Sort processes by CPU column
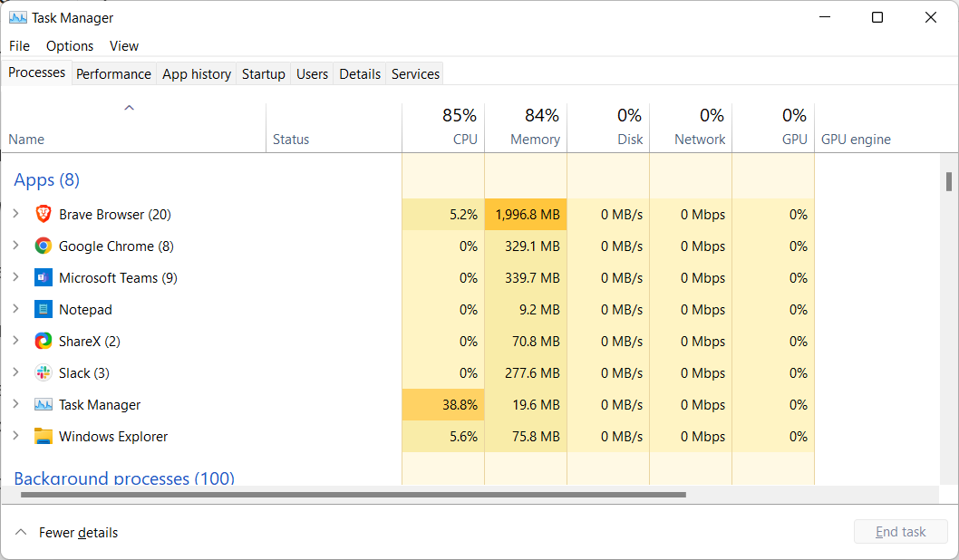The image size is (959, 560). pos(443,127)
